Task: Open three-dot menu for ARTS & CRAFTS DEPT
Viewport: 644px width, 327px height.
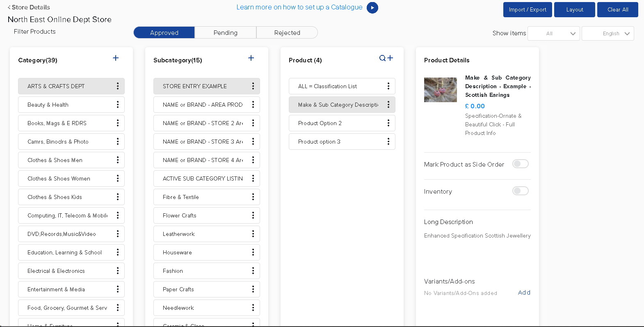Action: point(118,86)
